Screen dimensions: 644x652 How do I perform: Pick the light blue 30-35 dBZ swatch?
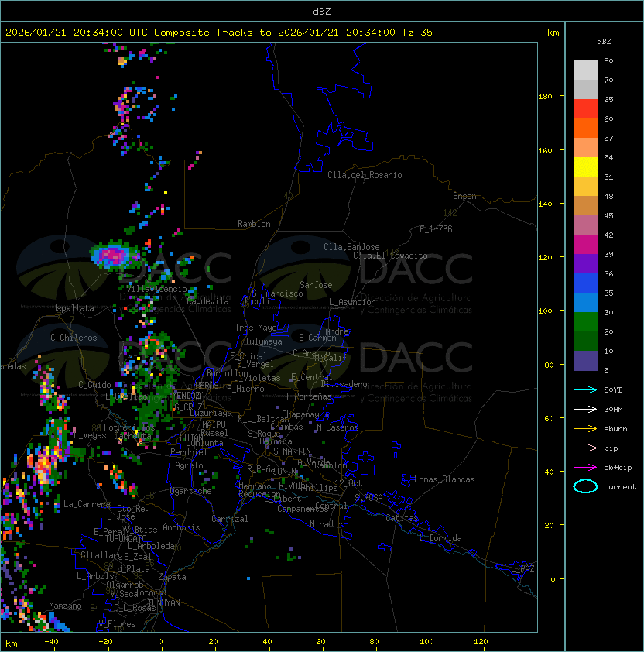coord(585,303)
